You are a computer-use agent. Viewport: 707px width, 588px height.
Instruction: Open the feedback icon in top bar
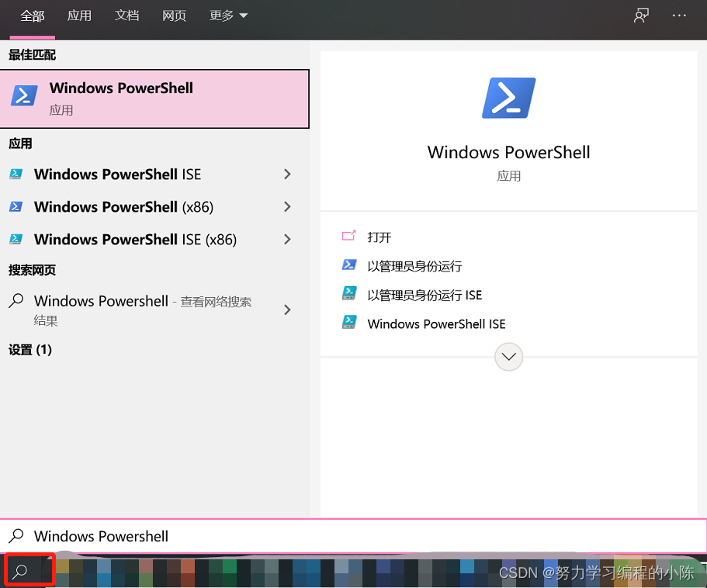click(x=641, y=16)
